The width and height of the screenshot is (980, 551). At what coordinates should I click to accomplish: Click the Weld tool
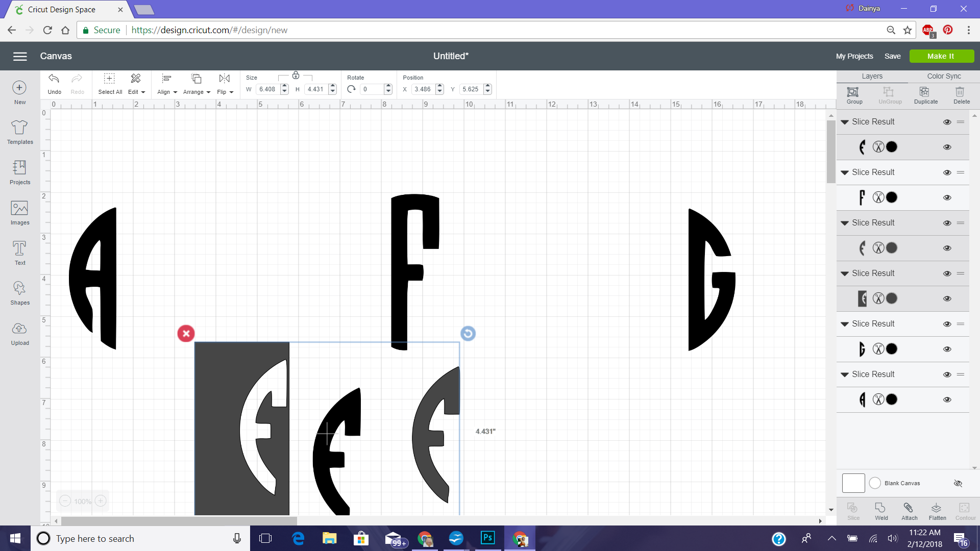(x=881, y=511)
